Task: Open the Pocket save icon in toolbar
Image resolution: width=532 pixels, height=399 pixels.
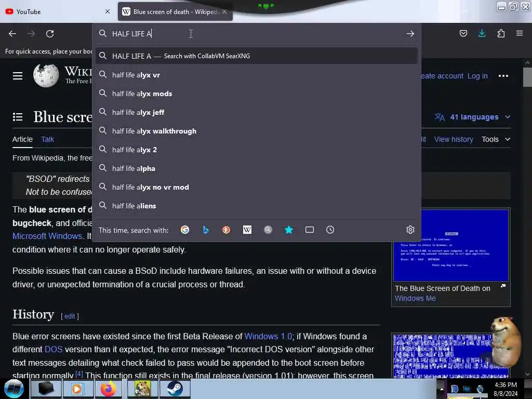Action: [x=463, y=33]
